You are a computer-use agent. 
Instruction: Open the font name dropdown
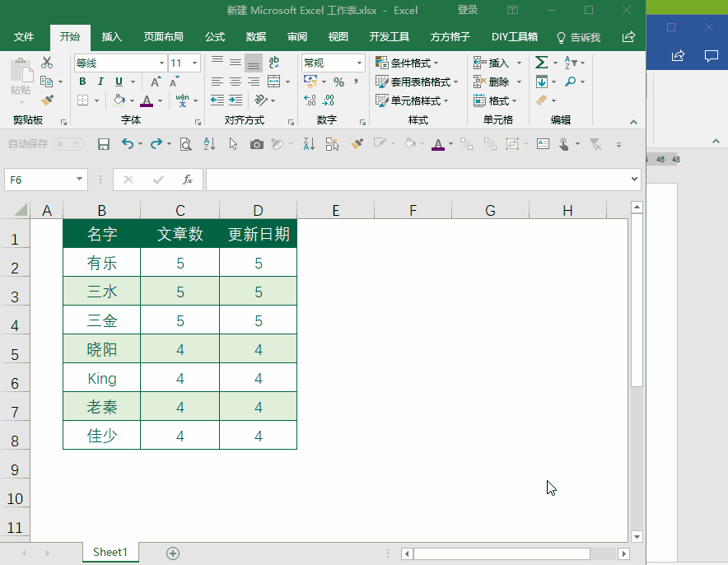pos(161,63)
